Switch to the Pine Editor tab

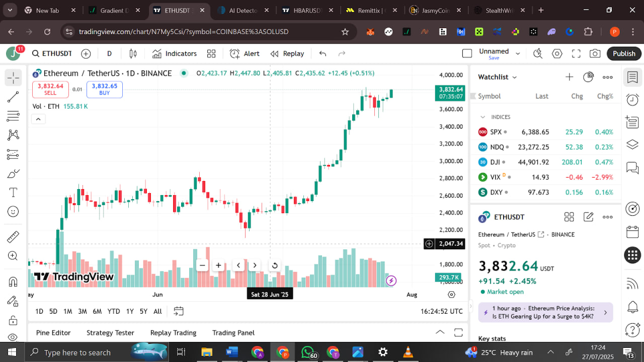[x=53, y=333]
